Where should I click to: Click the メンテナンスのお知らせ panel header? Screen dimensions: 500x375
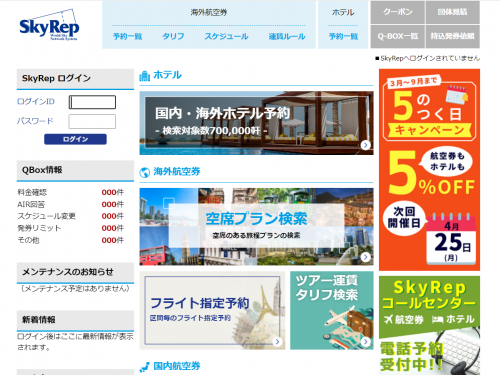(75, 272)
